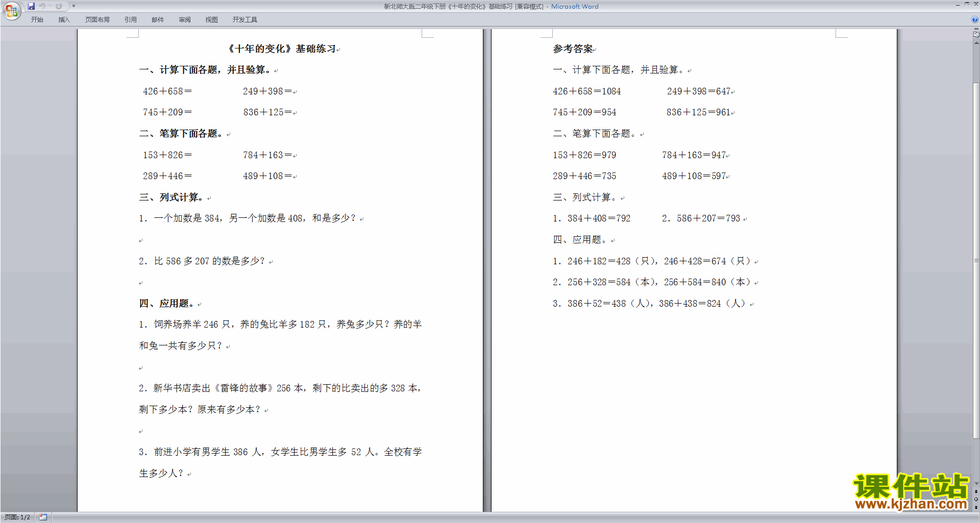Click the answer 586+207=793

coord(701,218)
